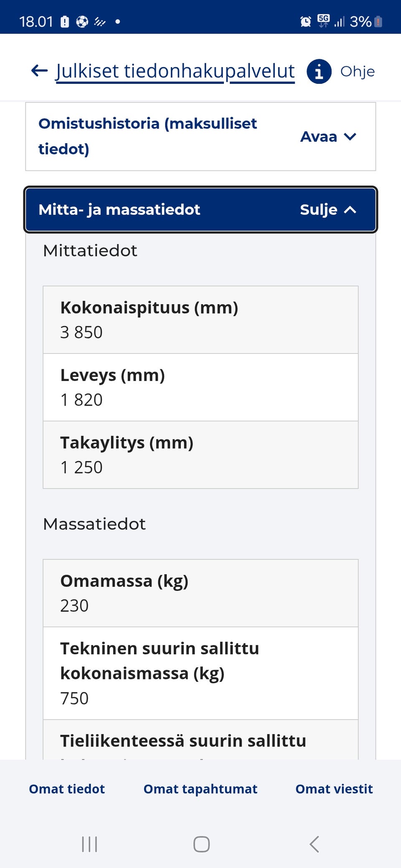Tap the Android back navigation icon
The height and width of the screenshot is (868, 401).
tap(314, 844)
